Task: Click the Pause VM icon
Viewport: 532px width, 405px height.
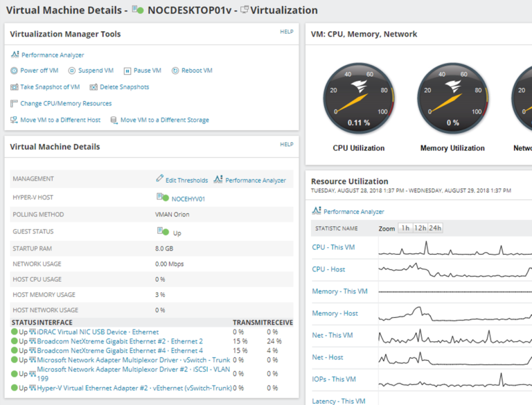Action: 127,71
